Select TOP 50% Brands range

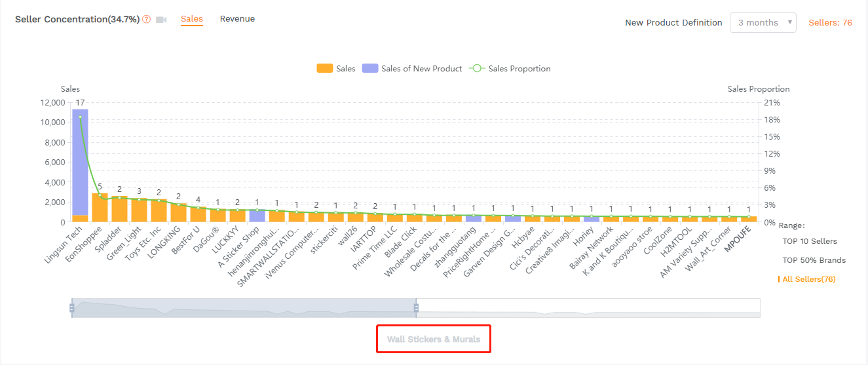(x=814, y=260)
